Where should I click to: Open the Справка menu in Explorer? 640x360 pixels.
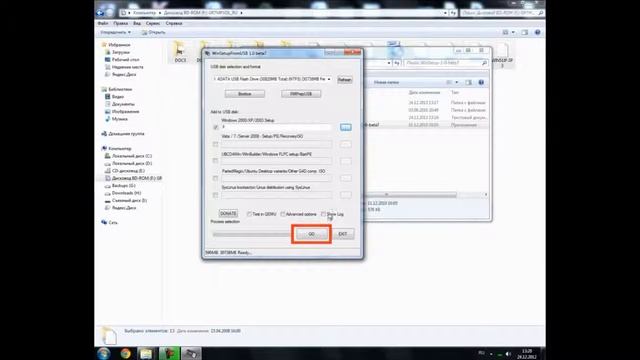point(174,23)
